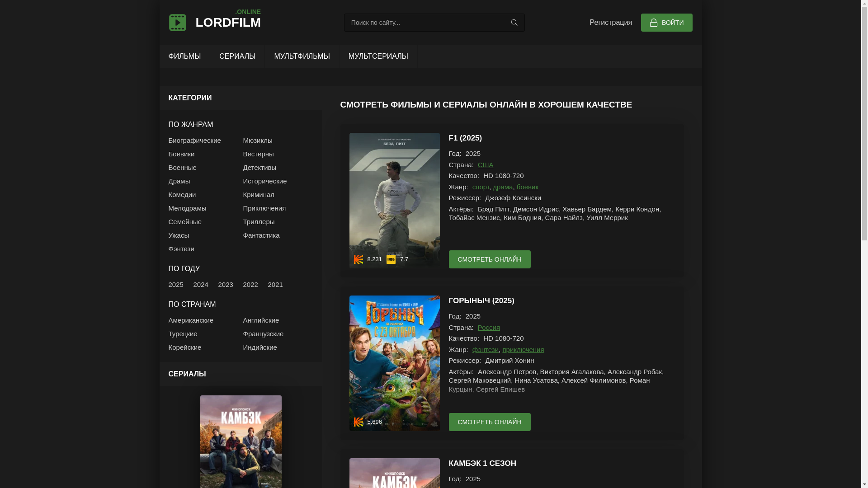The width and height of the screenshot is (868, 488).
Task: Choose Семейные genre in sidebar
Action: click(x=185, y=222)
